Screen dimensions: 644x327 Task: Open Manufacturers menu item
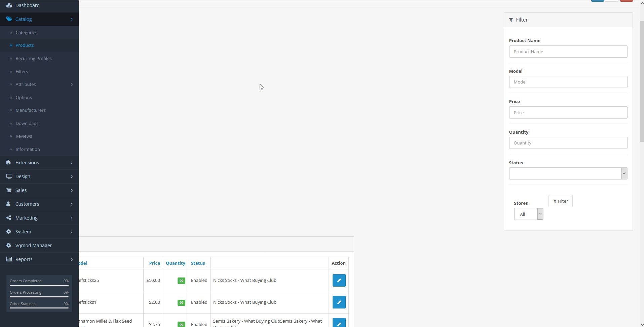point(31,110)
